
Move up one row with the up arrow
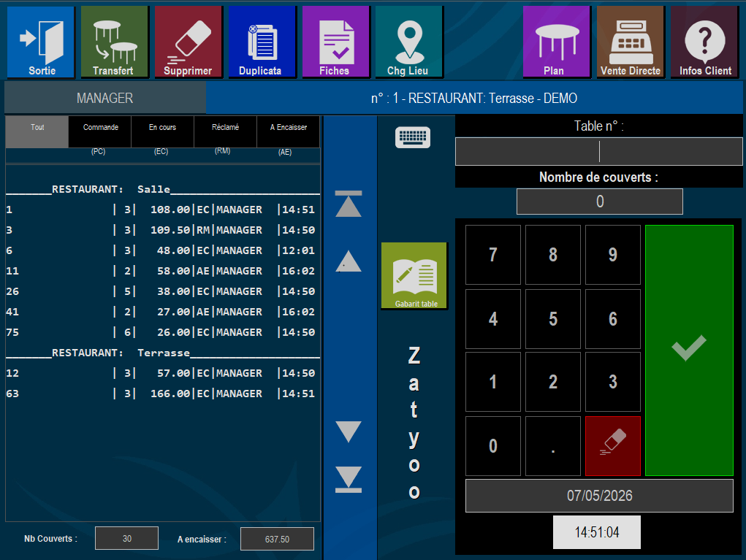tap(349, 261)
